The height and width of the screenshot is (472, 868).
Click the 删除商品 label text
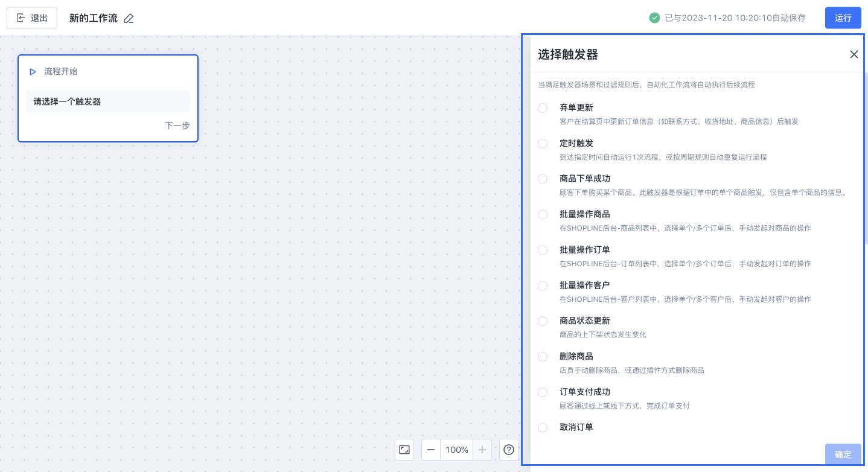(576, 356)
